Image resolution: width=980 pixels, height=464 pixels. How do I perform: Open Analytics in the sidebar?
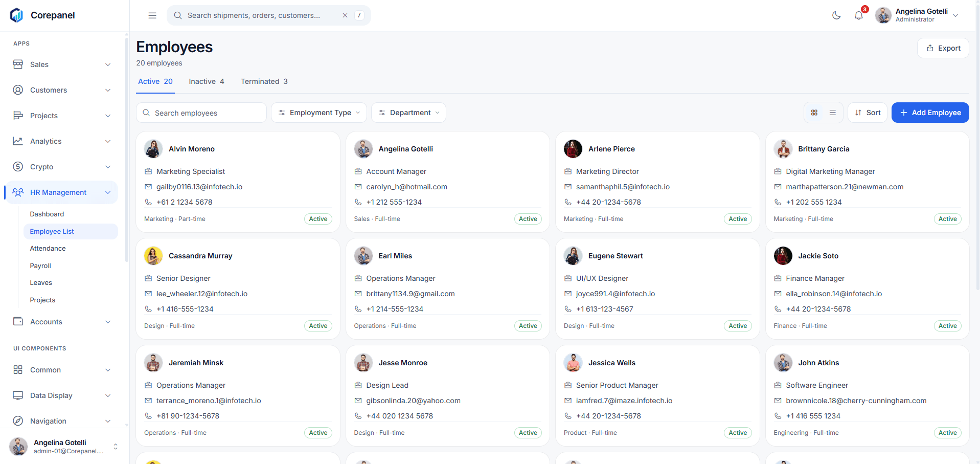coord(61,141)
